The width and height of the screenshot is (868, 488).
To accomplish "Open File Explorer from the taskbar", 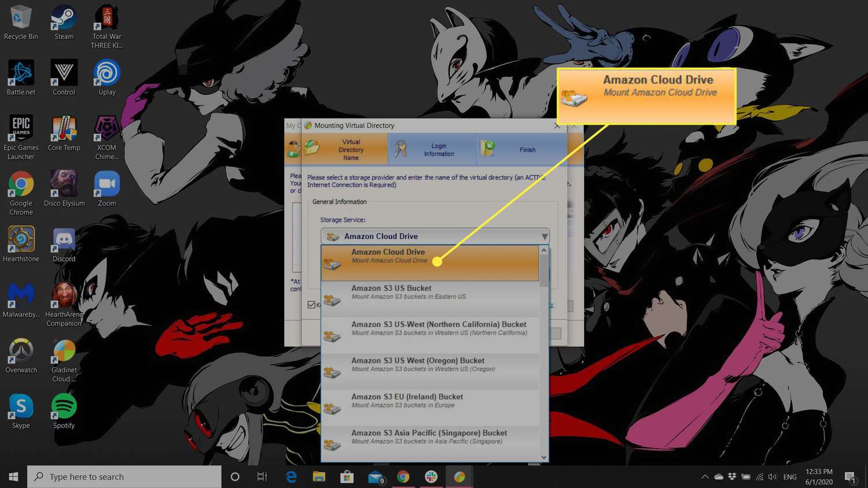I will click(319, 476).
